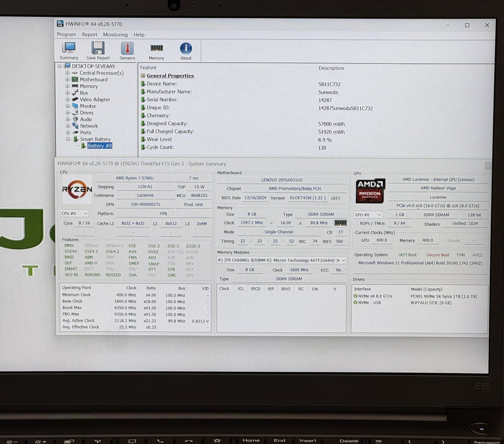The height and width of the screenshot is (444, 504).
Task: Open the Summary toolbar icon
Action: click(x=69, y=51)
